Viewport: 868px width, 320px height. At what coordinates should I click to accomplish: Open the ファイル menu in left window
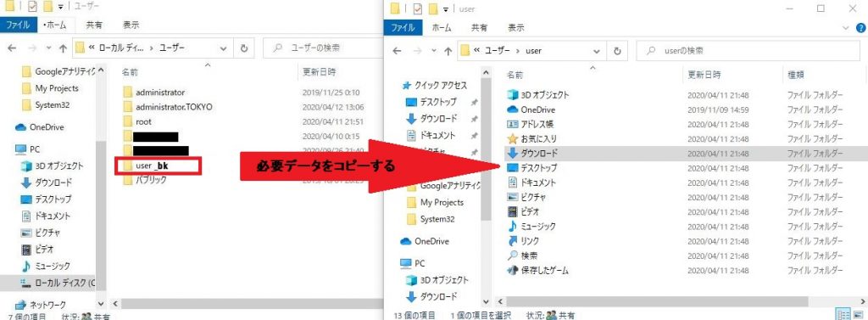click(x=19, y=25)
